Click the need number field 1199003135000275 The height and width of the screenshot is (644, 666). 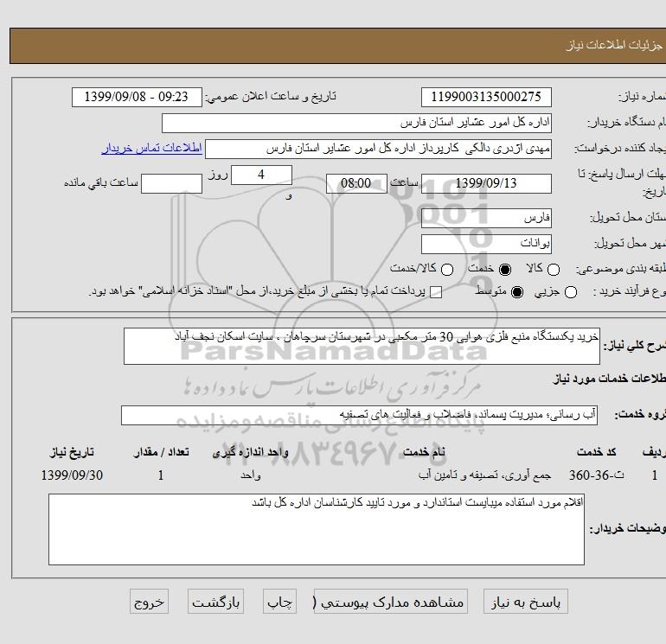[x=486, y=97]
